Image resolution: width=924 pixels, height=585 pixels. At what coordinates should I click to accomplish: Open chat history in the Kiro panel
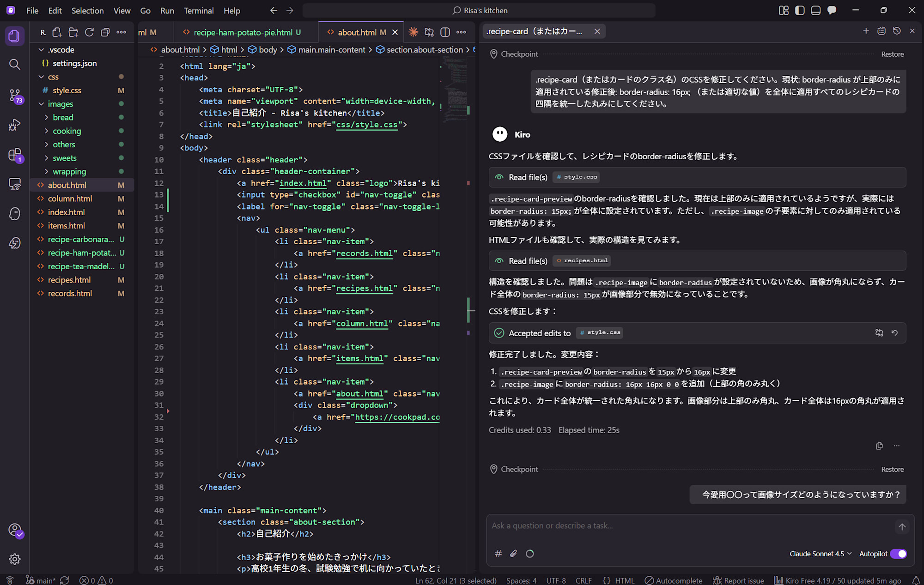897,31
